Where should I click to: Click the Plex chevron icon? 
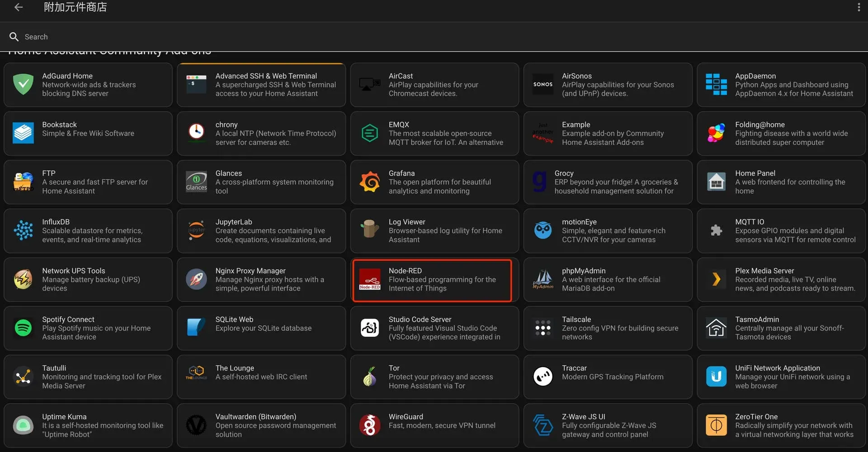tap(716, 279)
